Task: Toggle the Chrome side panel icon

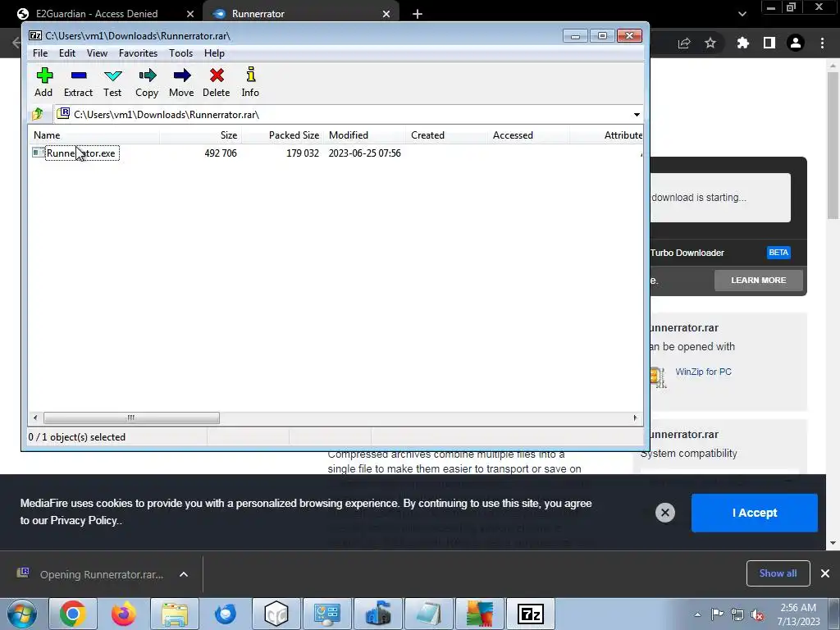Action: [769, 43]
